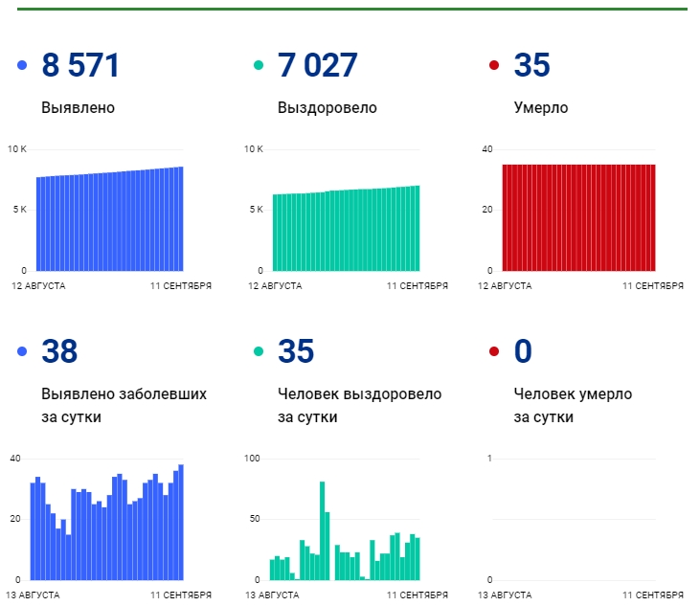Click the 'Выздоровело' label
Screen dimensions: 700x606
click(327, 107)
